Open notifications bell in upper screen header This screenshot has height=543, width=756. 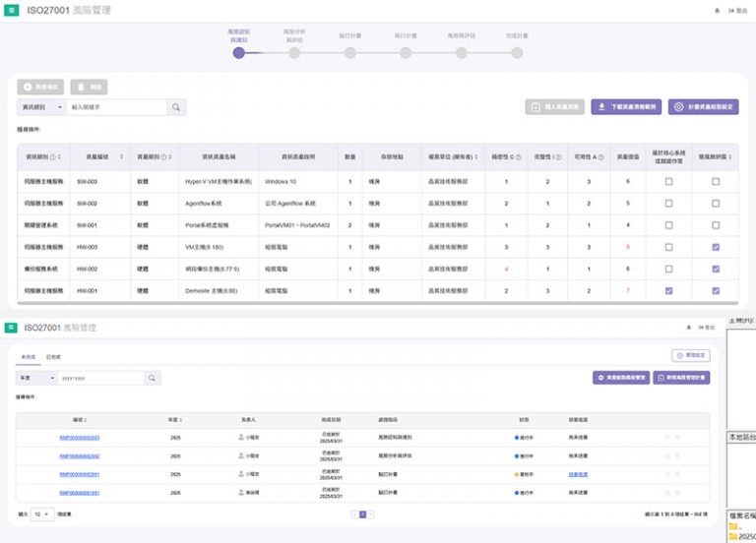click(x=717, y=11)
